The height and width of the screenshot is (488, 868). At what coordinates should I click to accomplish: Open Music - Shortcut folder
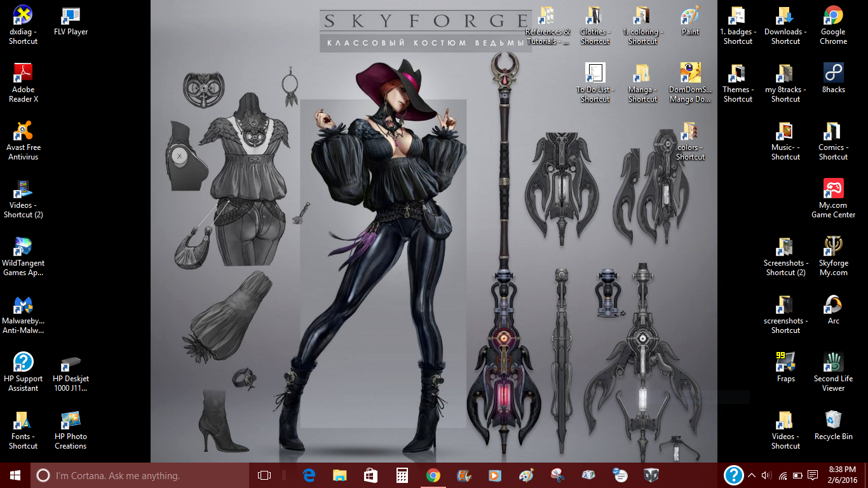point(785,141)
